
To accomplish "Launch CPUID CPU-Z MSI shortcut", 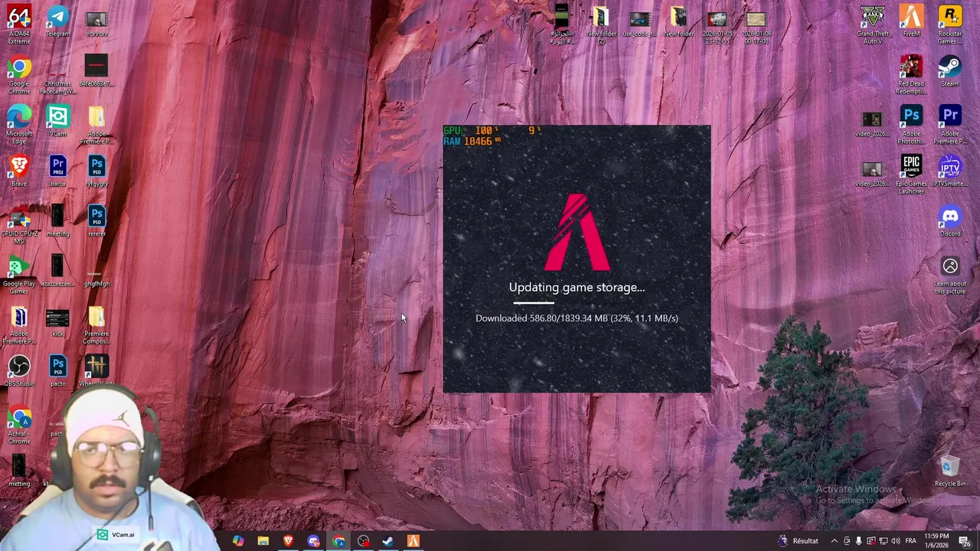I will tap(19, 224).
